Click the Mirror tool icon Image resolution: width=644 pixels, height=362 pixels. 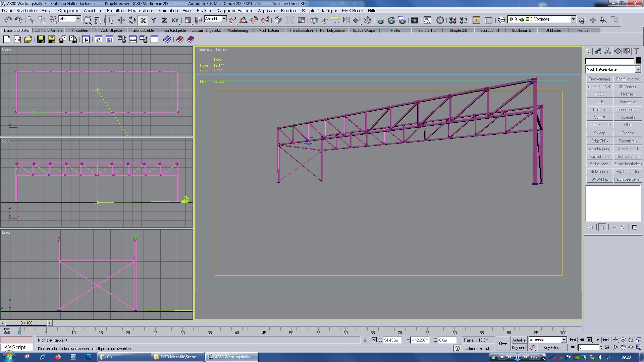(346, 20)
